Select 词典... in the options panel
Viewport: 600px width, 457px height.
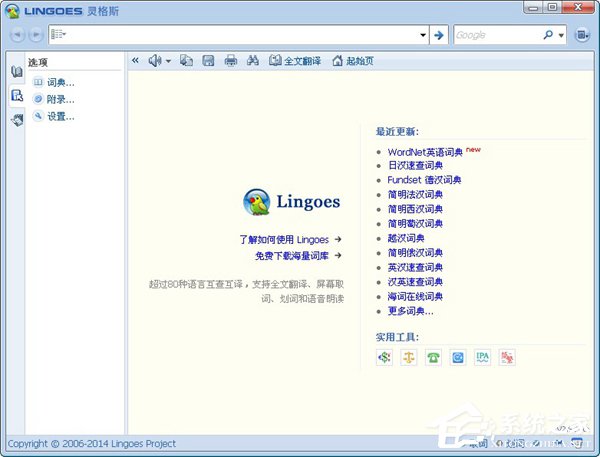click(60, 82)
